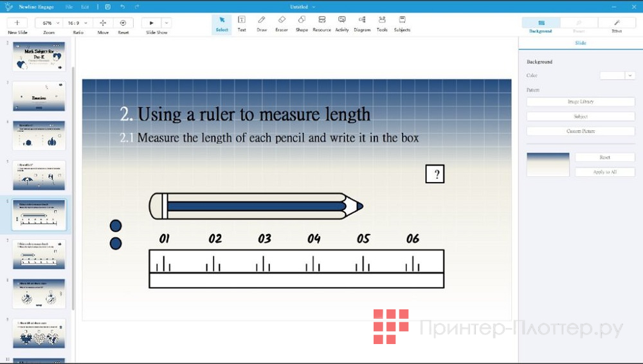
Task: Select the Text tool
Action: click(x=241, y=23)
